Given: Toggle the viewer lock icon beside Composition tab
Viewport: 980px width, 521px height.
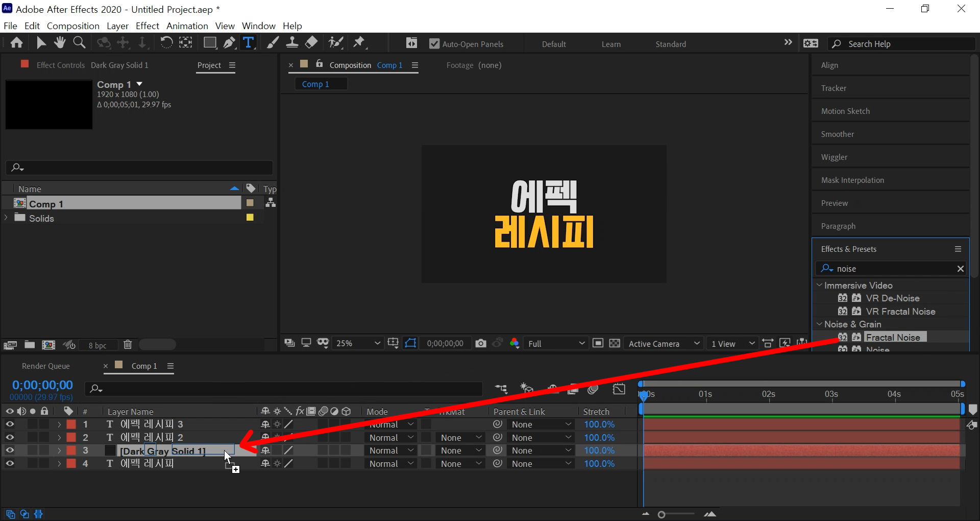Looking at the screenshot, I should [x=319, y=64].
